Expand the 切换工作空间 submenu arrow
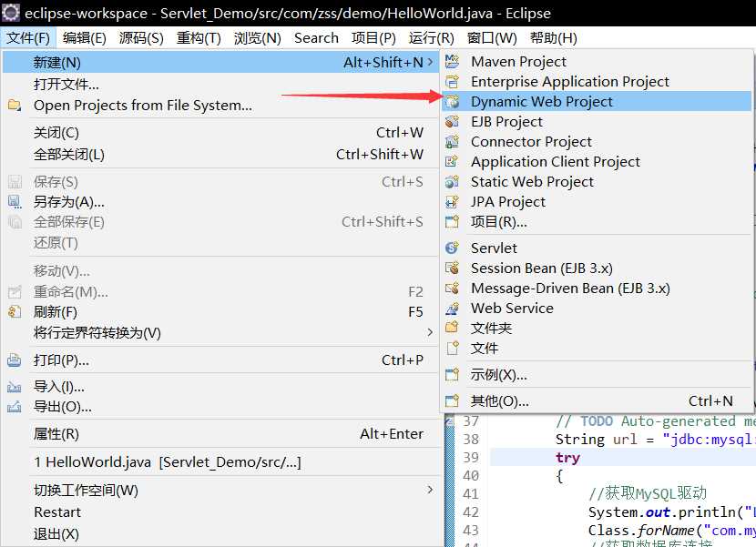 tap(430, 490)
